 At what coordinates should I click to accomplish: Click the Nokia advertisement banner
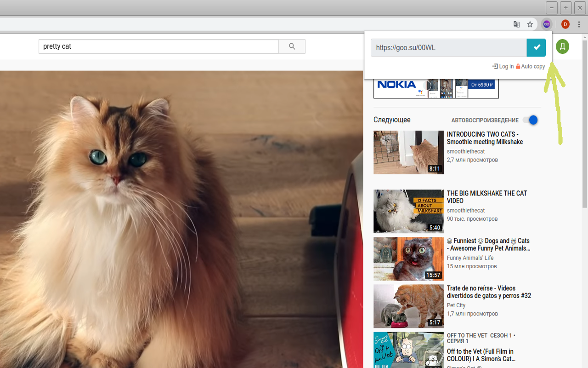[x=436, y=88]
